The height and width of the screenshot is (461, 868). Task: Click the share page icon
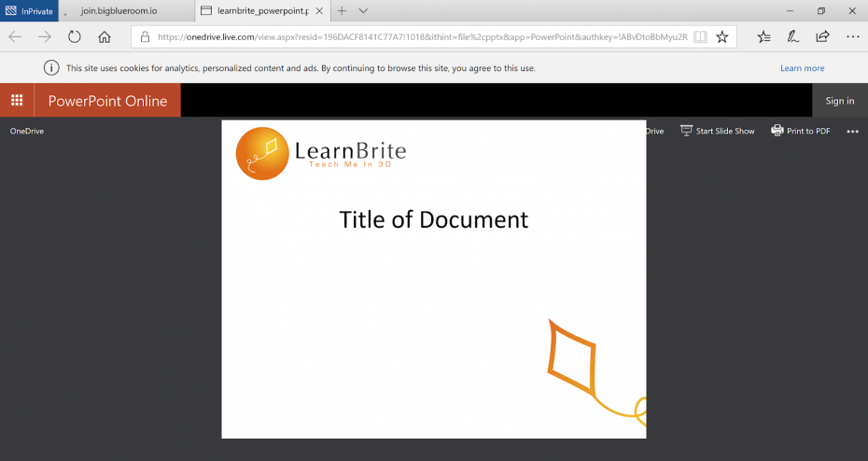pos(822,37)
